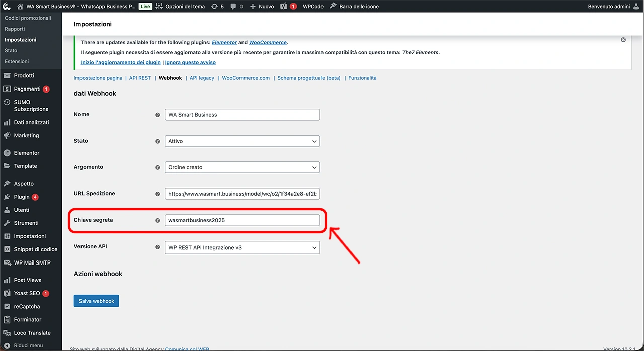Click the help icon next to Nome
644x351 pixels.
point(158,115)
